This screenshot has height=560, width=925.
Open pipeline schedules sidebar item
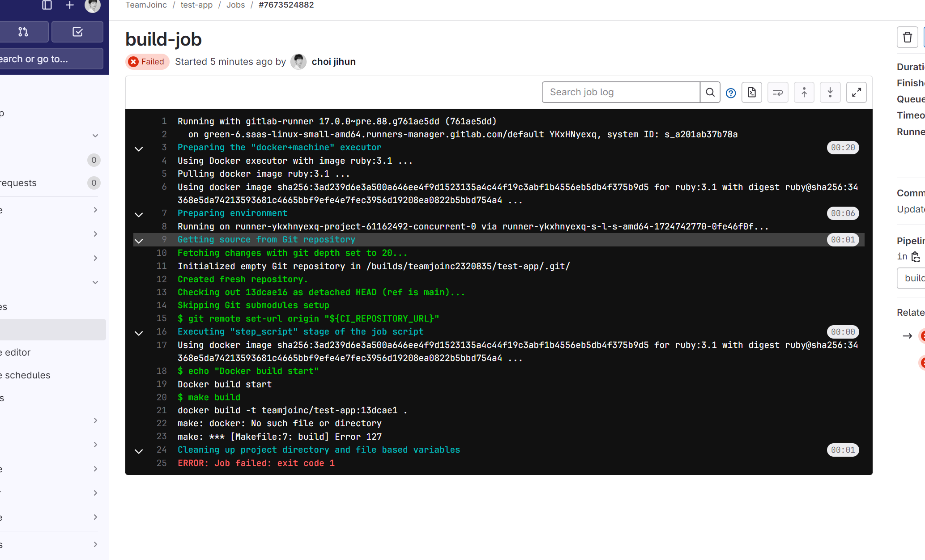53,375
